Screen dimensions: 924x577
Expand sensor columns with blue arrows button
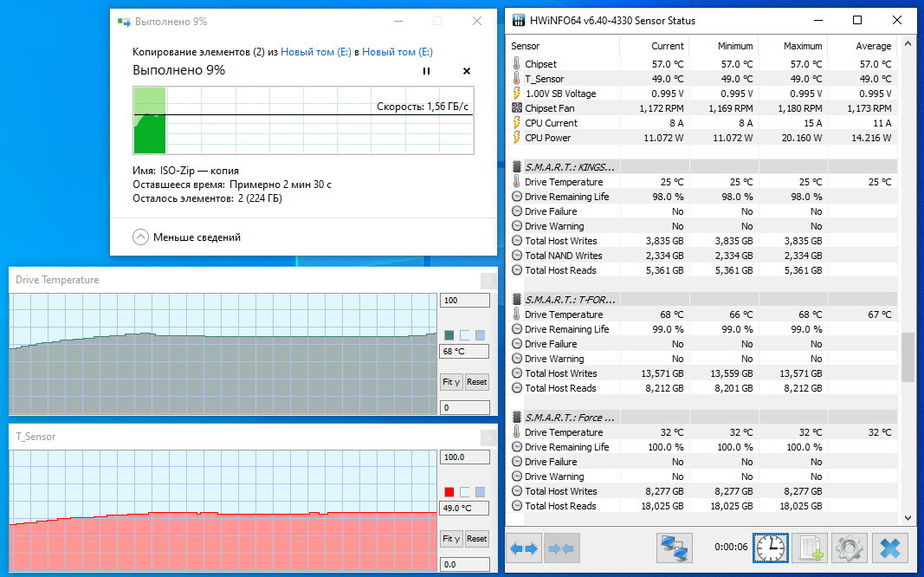[524, 548]
